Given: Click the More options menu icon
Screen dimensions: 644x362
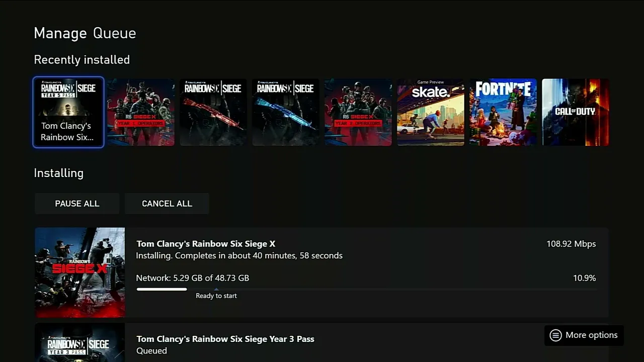Looking at the screenshot, I should pyautogui.click(x=555, y=335).
